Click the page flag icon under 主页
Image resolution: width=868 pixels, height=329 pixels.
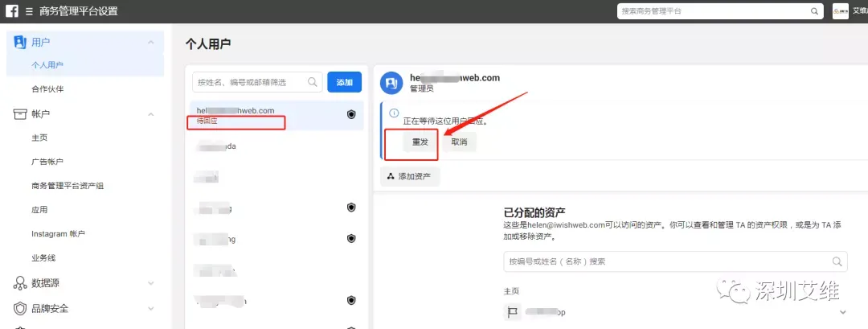[513, 312]
